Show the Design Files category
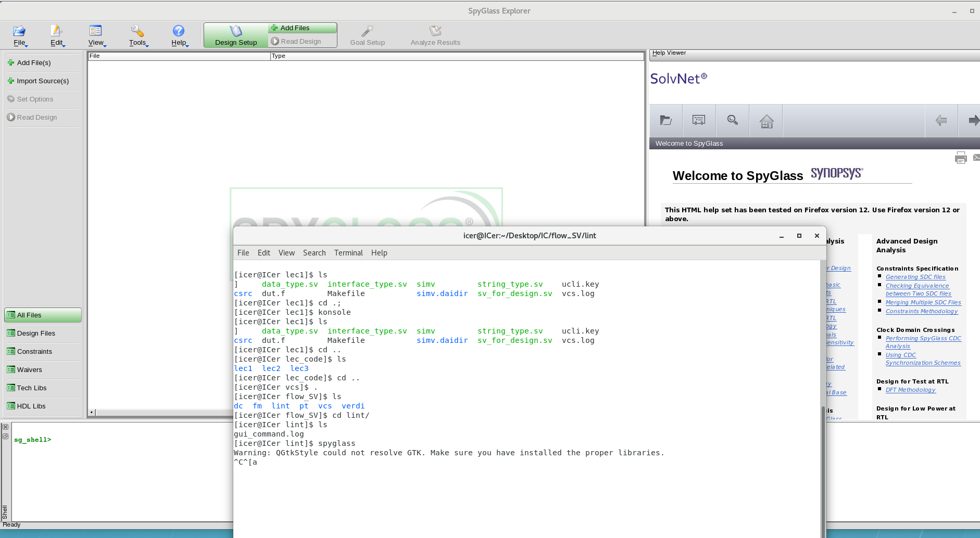The image size is (980, 538). 43,333
